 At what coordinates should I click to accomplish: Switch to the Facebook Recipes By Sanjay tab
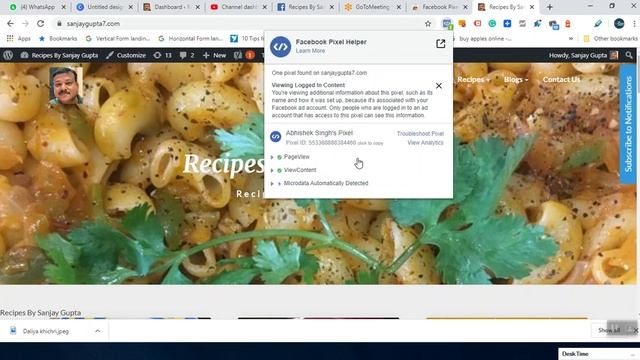click(305, 7)
